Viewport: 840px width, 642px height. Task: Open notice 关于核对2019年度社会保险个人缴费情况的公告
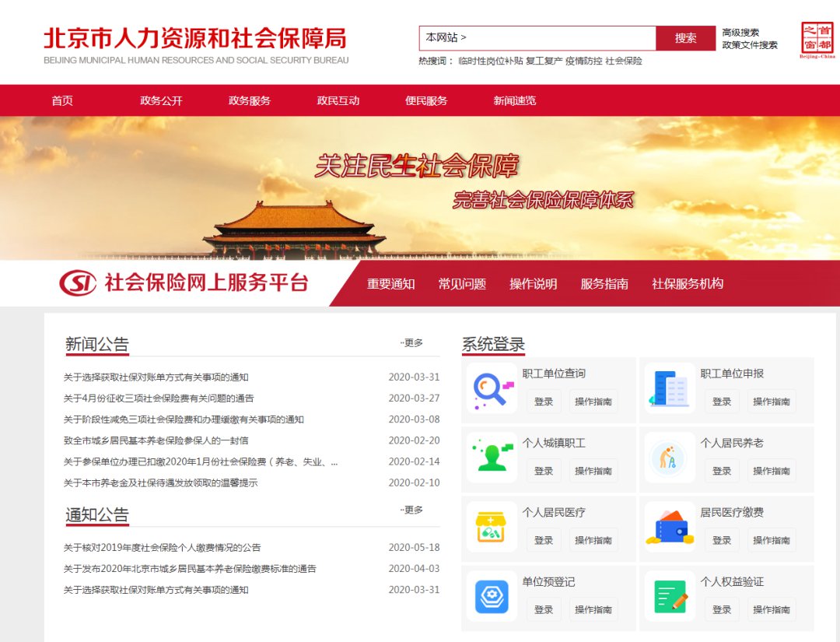(x=162, y=548)
